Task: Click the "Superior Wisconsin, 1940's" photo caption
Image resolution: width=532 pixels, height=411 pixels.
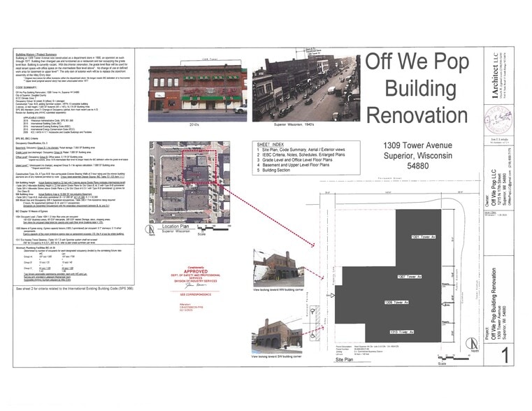Action: point(294,124)
